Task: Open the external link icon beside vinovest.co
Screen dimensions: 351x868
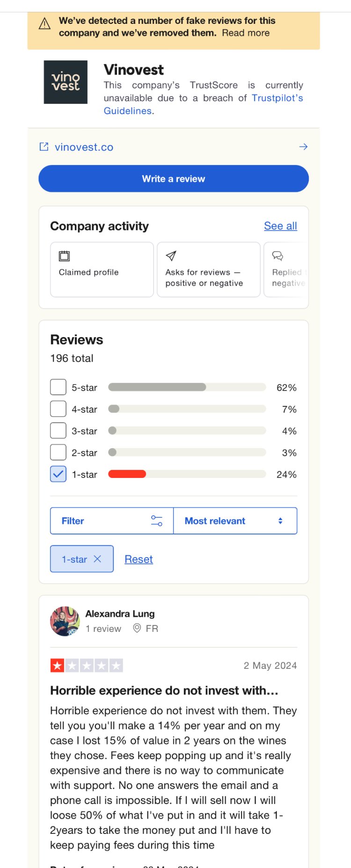Action: pyautogui.click(x=44, y=147)
